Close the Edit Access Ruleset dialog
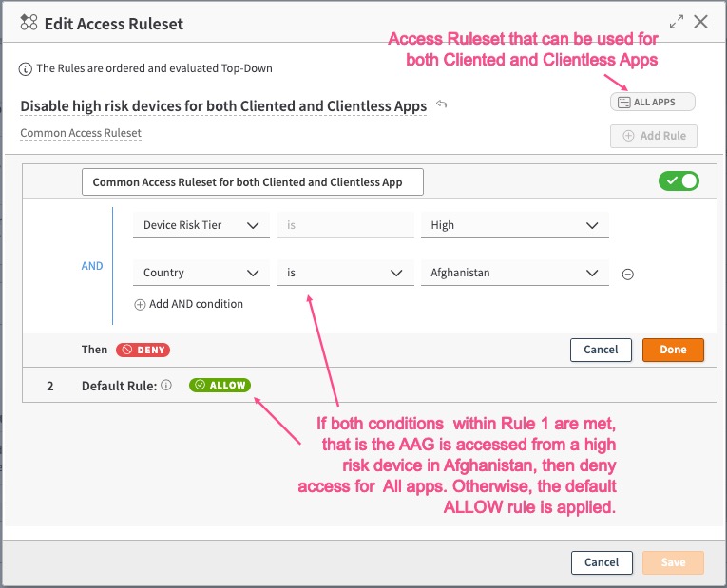 [701, 22]
